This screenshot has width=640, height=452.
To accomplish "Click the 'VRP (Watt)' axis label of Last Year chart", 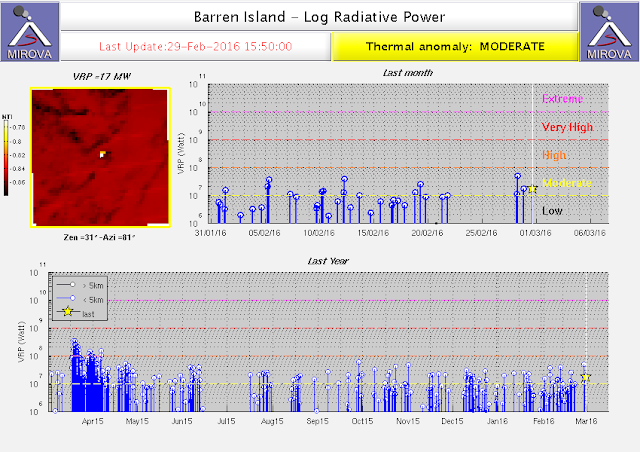I will tap(21, 342).
